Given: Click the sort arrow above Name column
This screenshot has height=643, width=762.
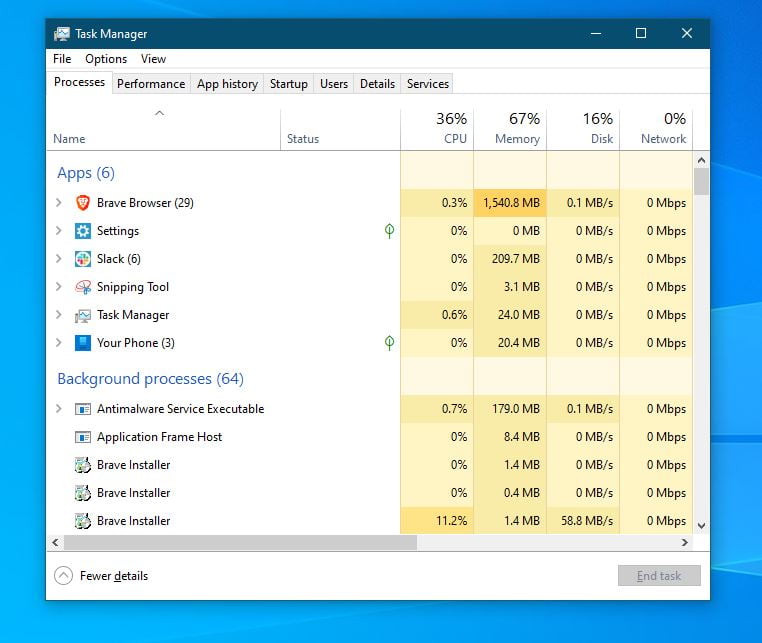Looking at the screenshot, I should [159, 114].
